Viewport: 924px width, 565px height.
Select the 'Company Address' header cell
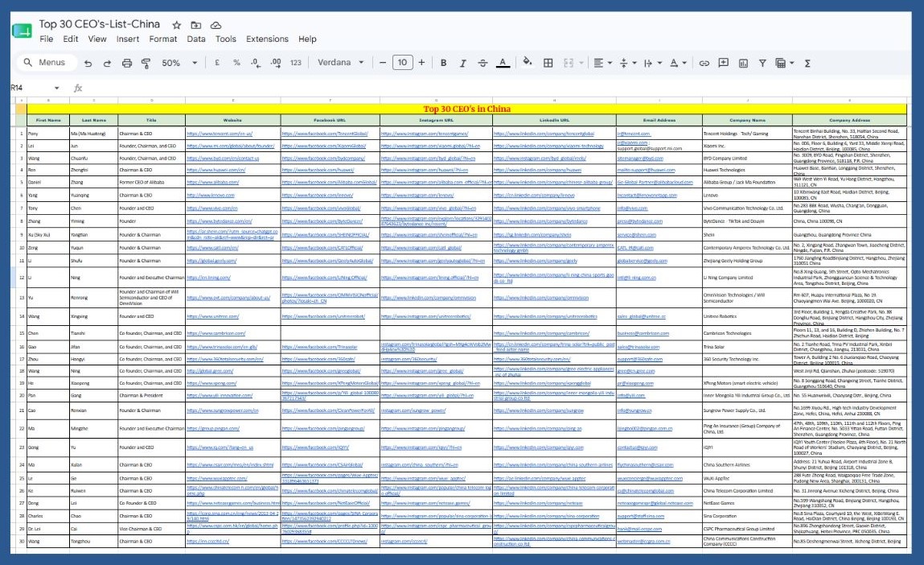click(x=849, y=120)
